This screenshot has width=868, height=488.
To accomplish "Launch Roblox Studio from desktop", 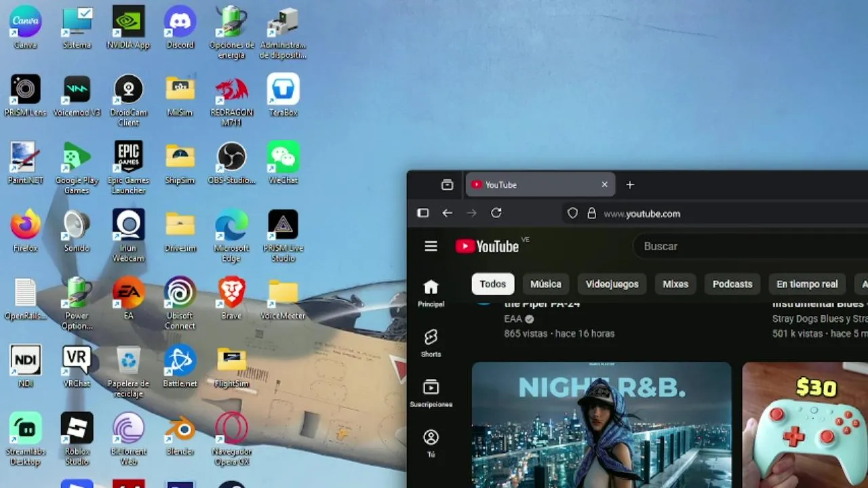I will coord(77,439).
